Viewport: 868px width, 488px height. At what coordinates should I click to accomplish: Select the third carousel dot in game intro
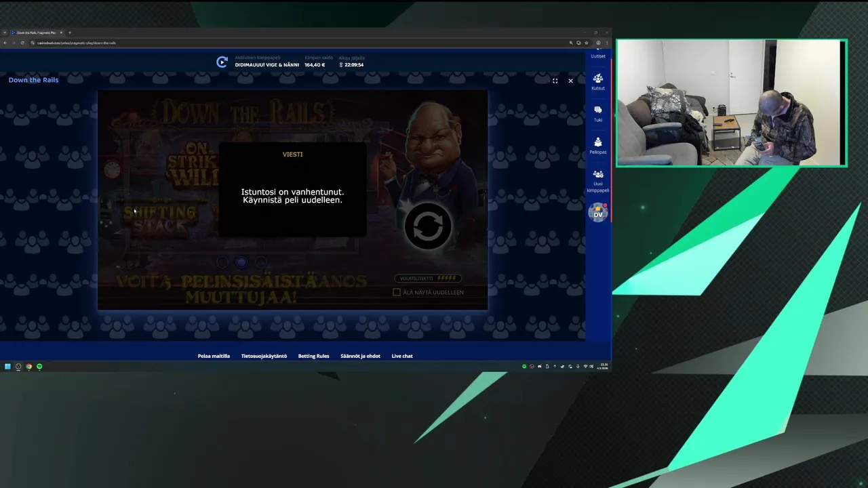(261, 262)
